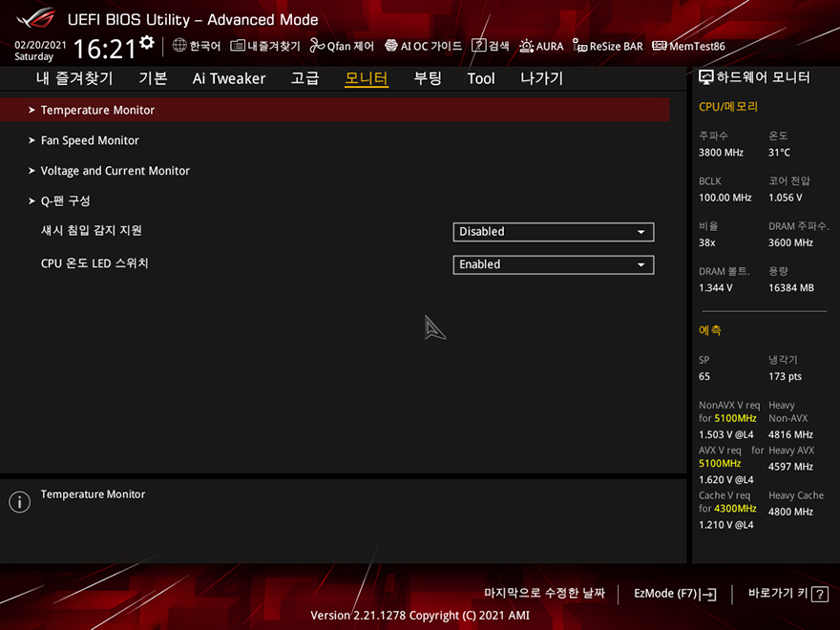Click the 3600 MHz DRAM frequency value
Image resolution: width=840 pixels, height=630 pixels.
(x=790, y=242)
